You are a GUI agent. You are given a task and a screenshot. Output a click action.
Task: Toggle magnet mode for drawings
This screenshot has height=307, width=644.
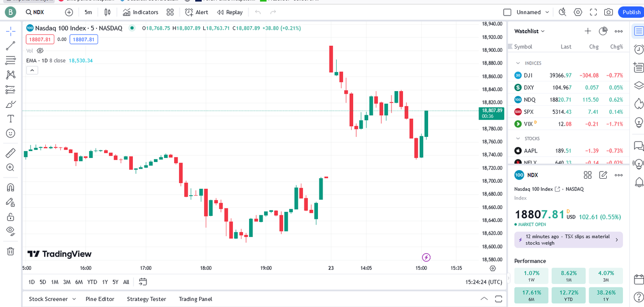(x=11, y=187)
